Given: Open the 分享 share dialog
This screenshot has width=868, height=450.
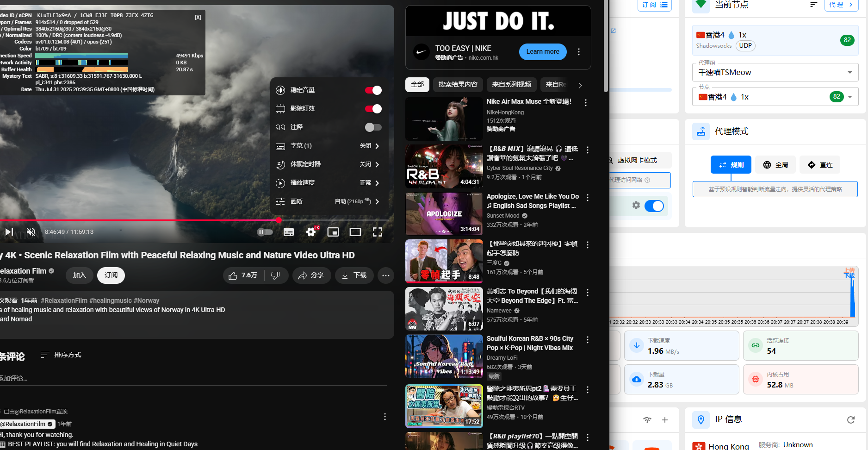Looking at the screenshot, I should click(311, 275).
